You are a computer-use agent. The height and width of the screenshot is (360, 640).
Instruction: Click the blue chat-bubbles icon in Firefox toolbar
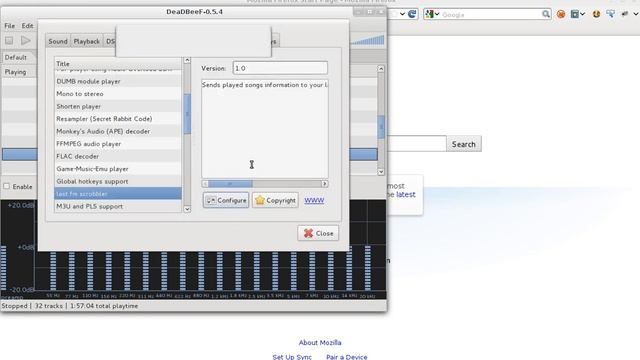tap(611, 14)
